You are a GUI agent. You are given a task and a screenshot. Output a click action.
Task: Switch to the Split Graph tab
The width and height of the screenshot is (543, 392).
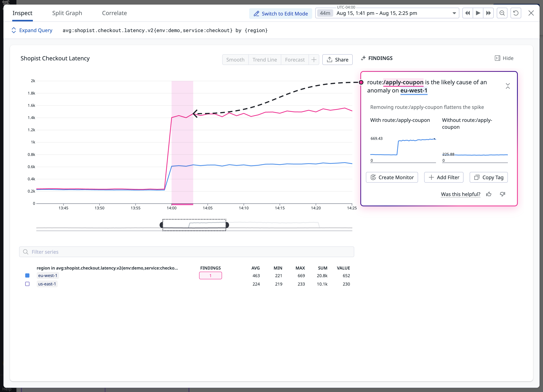(x=67, y=13)
